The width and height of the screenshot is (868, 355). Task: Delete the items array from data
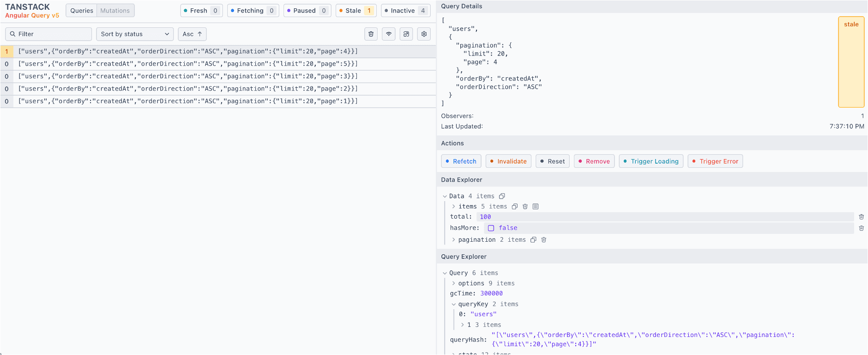525,207
